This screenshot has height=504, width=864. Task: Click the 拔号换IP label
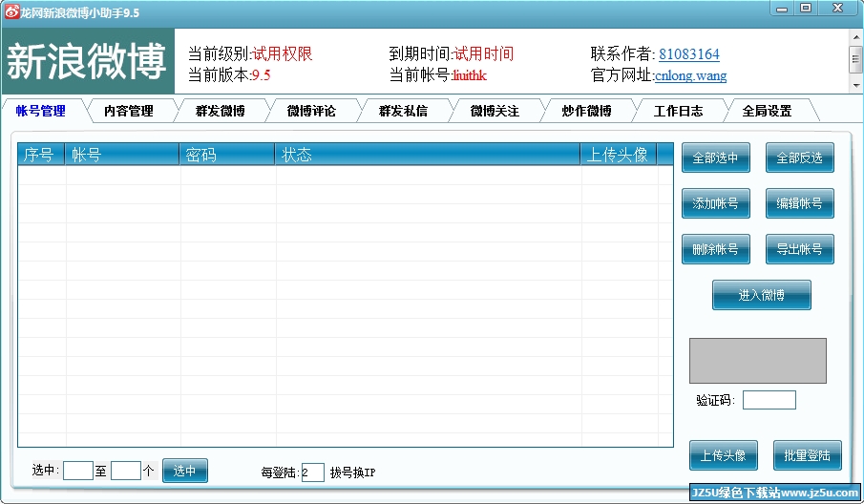click(352, 472)
